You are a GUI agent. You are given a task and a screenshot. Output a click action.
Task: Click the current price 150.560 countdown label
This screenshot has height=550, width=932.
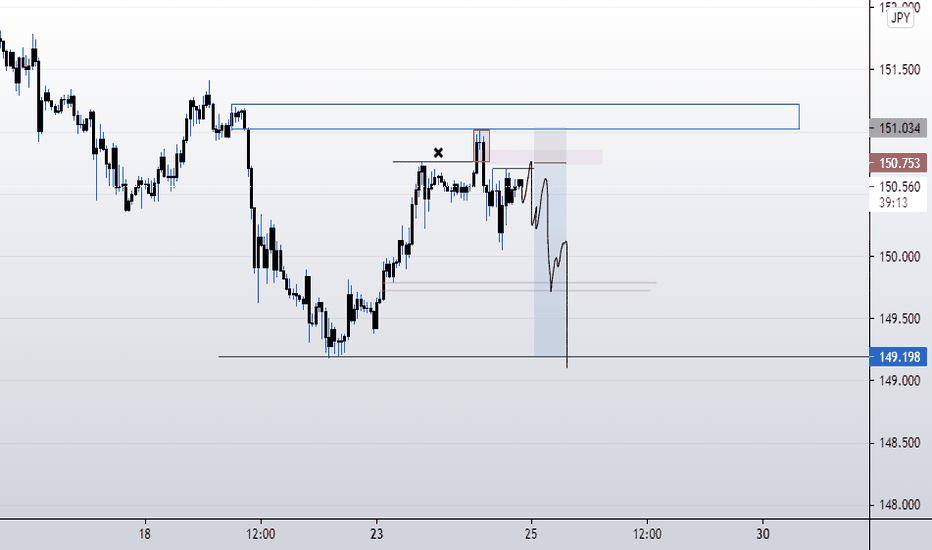(x=898, y=194)
